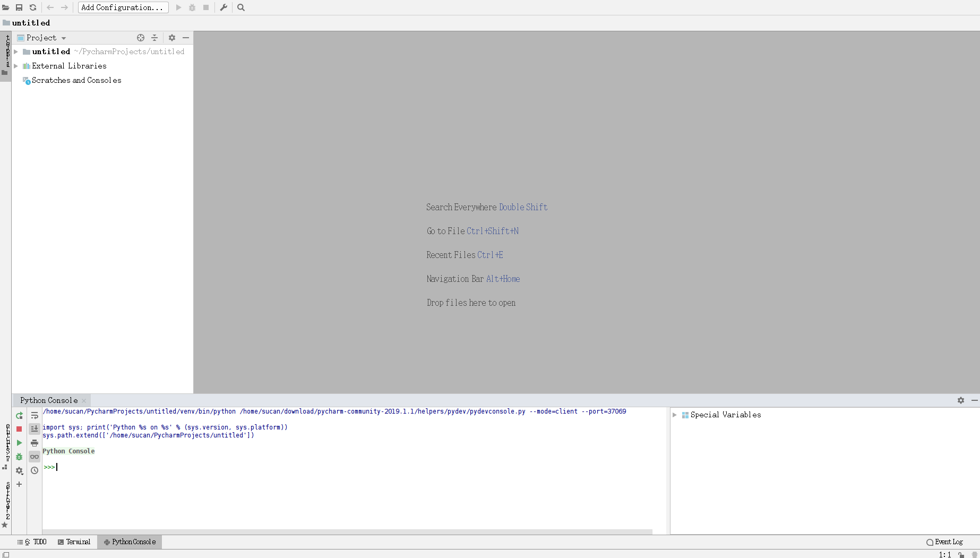
Task: Click the Search Everywhere magnifier icon
Action: click(x=241, y=7)
